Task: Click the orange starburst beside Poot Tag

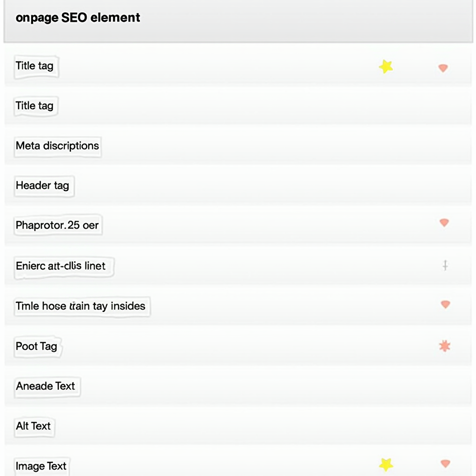Action: click(444, 345)
